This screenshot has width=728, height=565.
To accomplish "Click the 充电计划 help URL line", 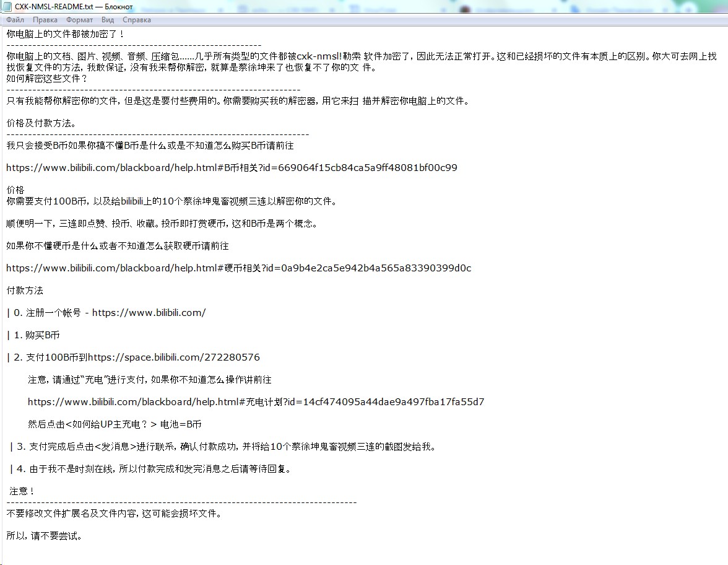I will point(256,402).
